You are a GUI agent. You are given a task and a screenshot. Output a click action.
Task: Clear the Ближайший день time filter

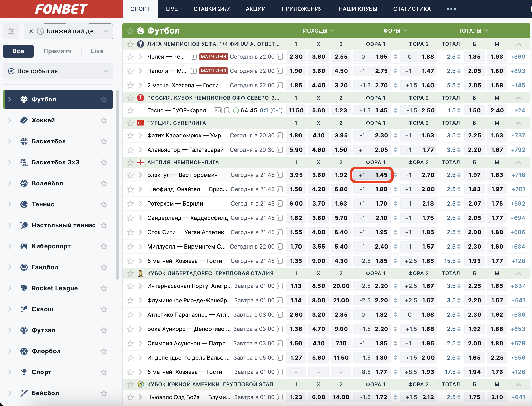point(31,31)
